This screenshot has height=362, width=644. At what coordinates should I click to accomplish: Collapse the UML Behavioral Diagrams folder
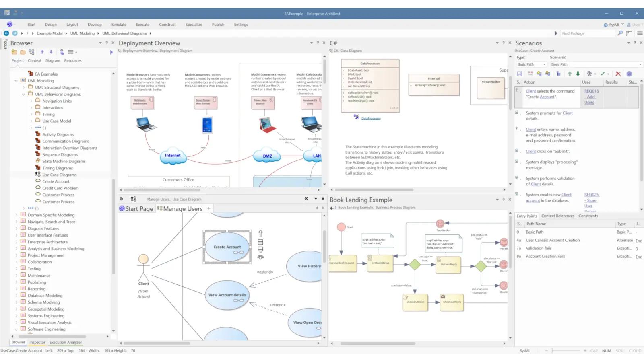pyautogui.click(x=24, y=94)
